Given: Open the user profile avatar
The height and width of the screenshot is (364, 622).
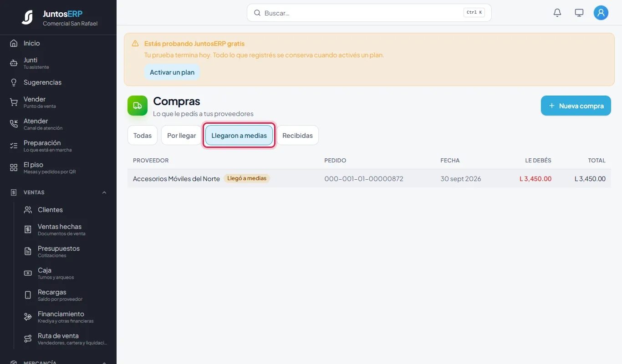Looking at the screenshot, I should pyautogui.click(x=601, y=13).
